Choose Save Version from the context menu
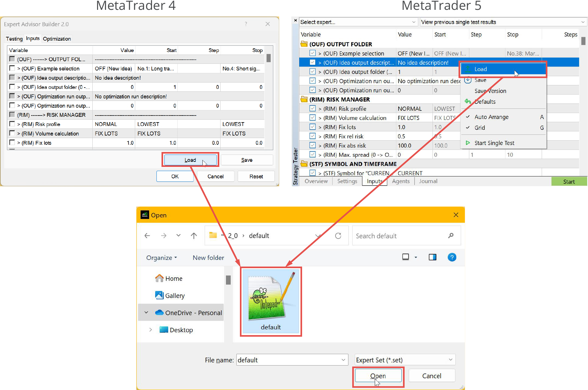588x390 pixels. point(503,91)
